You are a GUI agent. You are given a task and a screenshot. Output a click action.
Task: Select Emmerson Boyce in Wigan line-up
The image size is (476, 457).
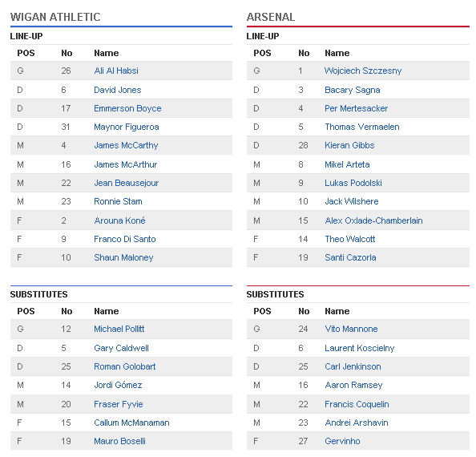tap(127, 108)
